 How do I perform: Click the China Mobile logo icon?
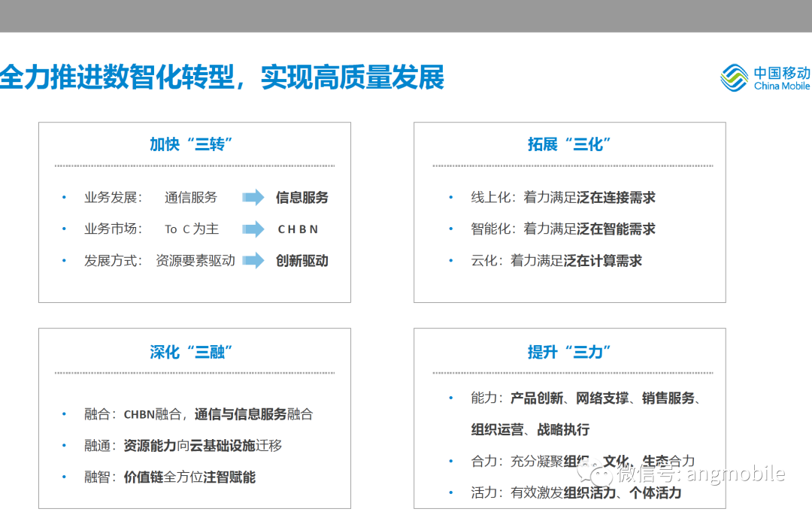[735, 77]
